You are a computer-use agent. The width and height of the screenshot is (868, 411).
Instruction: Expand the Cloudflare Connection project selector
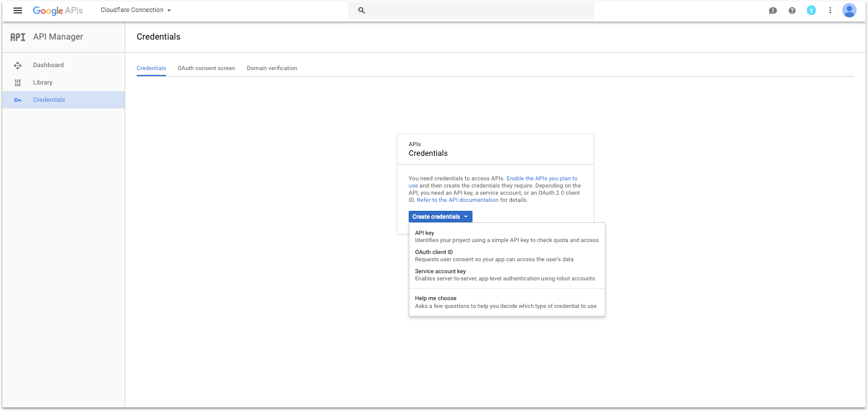click(x=135, y=10)
